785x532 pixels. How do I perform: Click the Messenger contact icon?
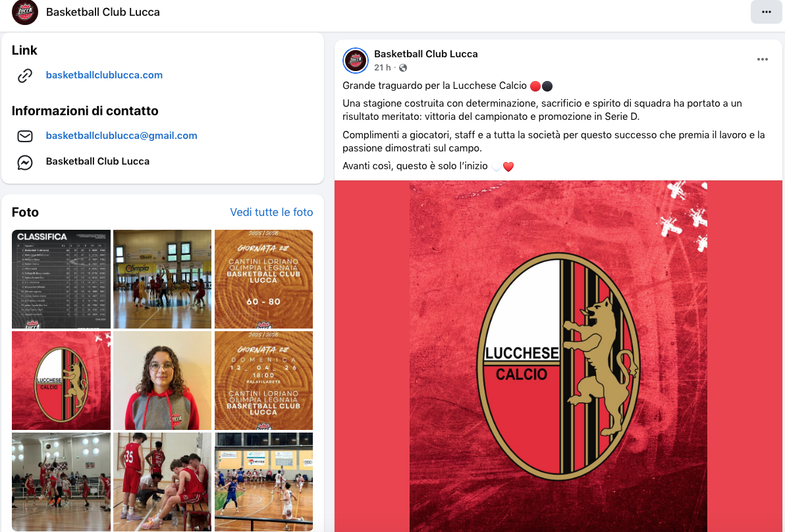pos(25,162)
